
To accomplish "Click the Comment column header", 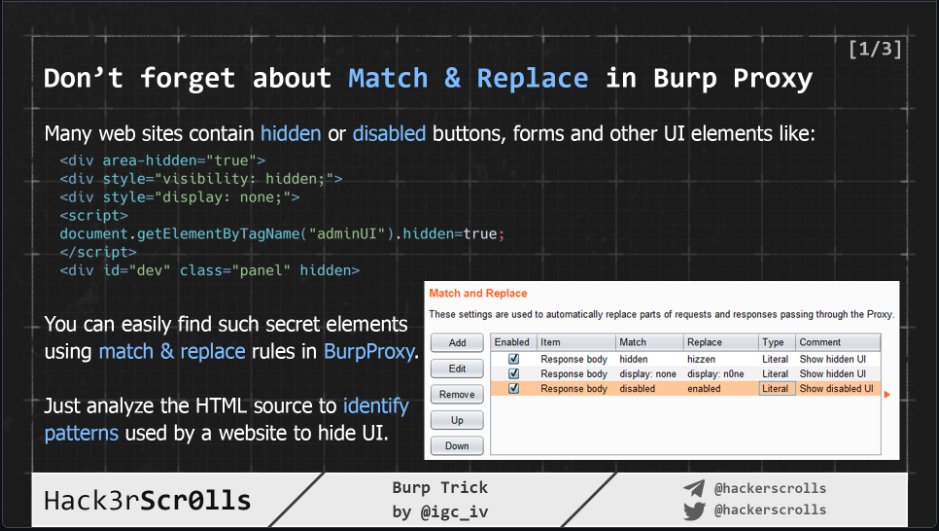I will coord(838,342).
